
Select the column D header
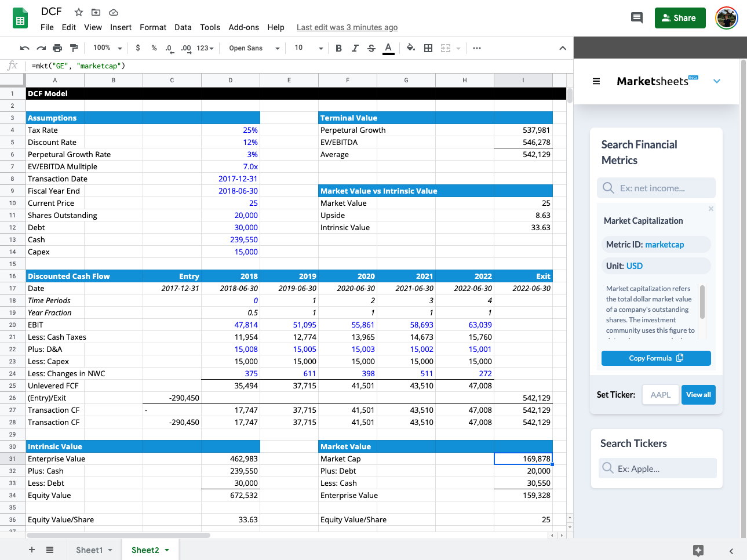(231, 80)
